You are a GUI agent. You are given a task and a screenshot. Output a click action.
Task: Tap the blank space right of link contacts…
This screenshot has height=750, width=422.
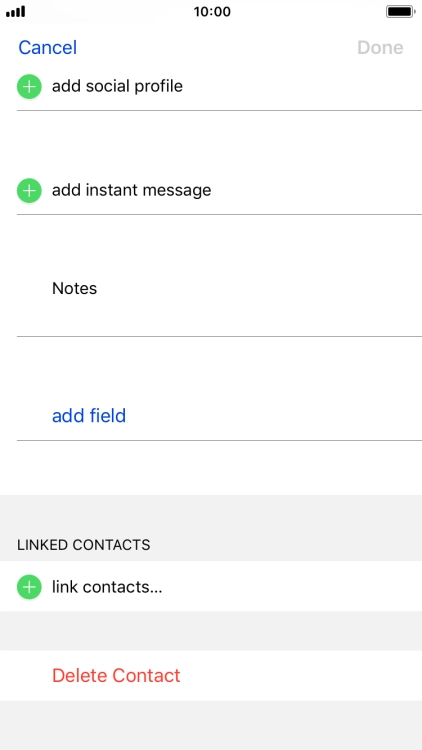click(x=292, y=587)
